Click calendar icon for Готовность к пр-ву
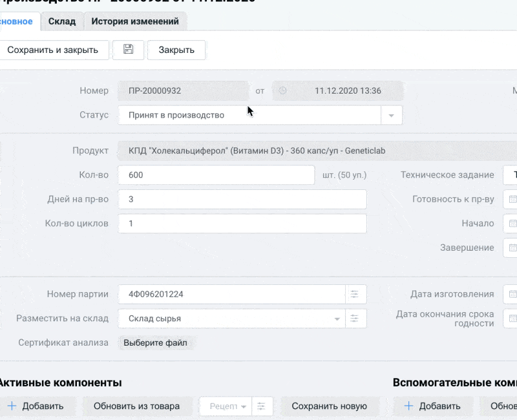Viewport: 517px width, 420px height. point(512,199)
